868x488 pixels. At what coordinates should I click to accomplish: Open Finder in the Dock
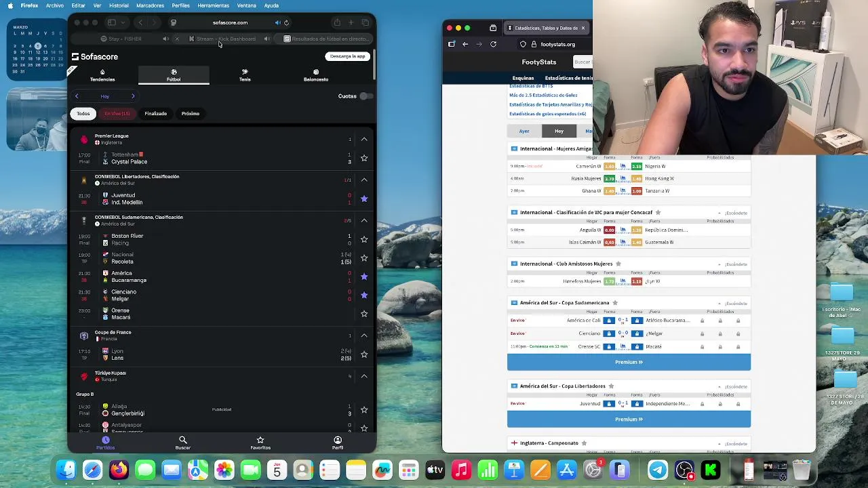click(x=66, y=470)
